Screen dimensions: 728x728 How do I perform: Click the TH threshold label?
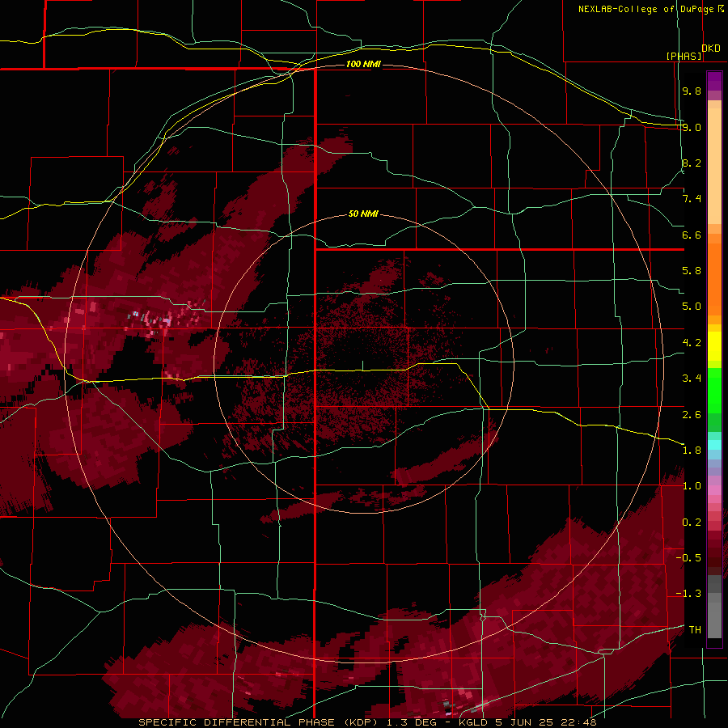tap(695, 630)
